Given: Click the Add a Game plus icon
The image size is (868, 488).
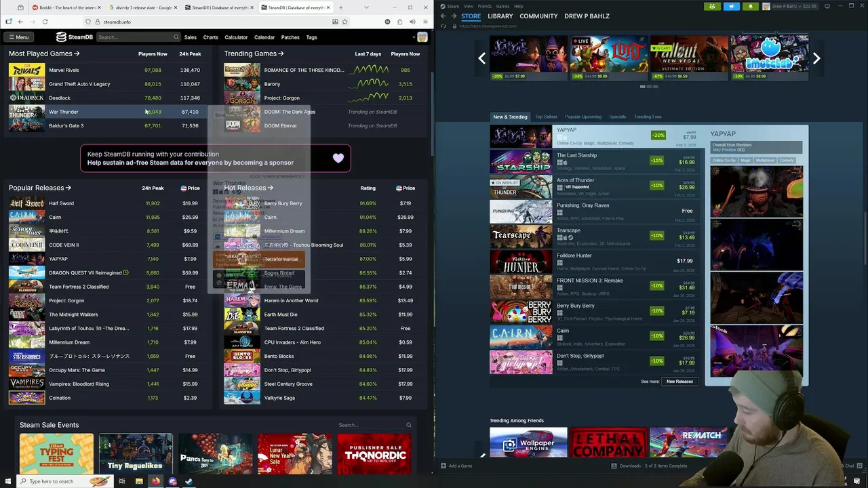Looking at the screenshot, I should coord(443,466).
